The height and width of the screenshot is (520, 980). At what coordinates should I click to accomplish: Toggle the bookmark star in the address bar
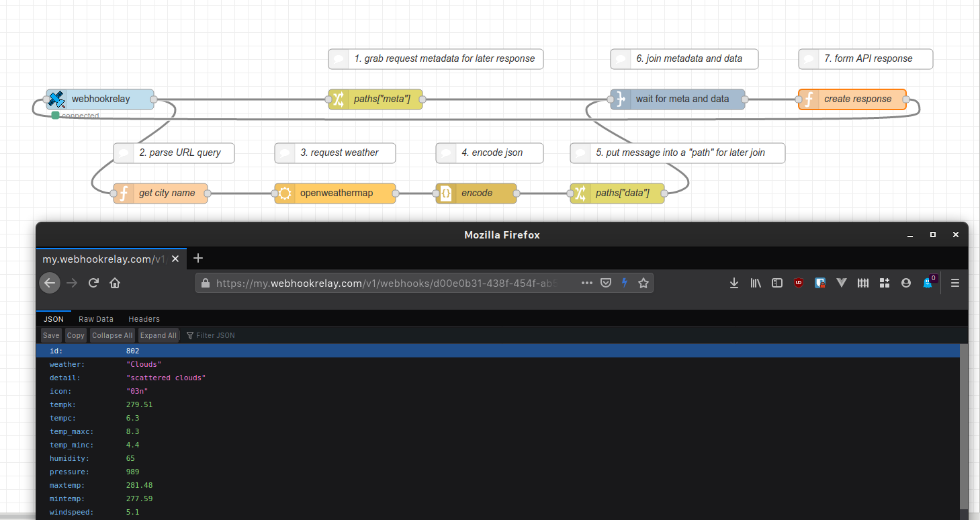click(643, 283)
